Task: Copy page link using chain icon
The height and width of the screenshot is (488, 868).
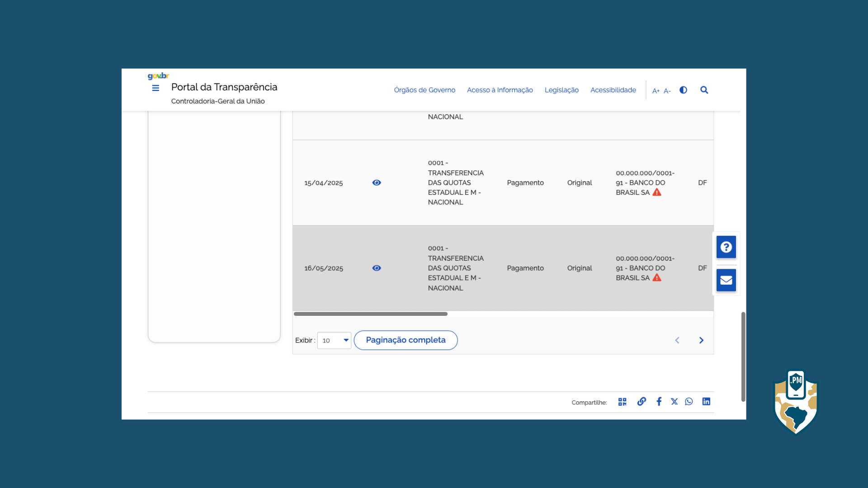Action: (x=642, y=401)
